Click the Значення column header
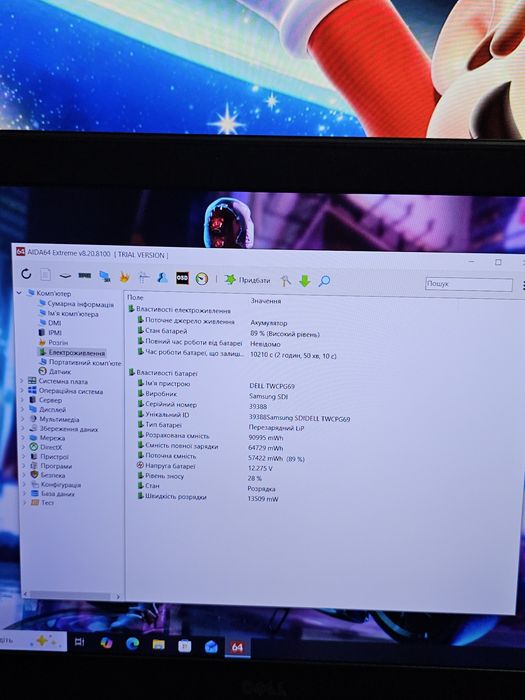This screenshot has width=525, height=700. click(x=266, y=301)
